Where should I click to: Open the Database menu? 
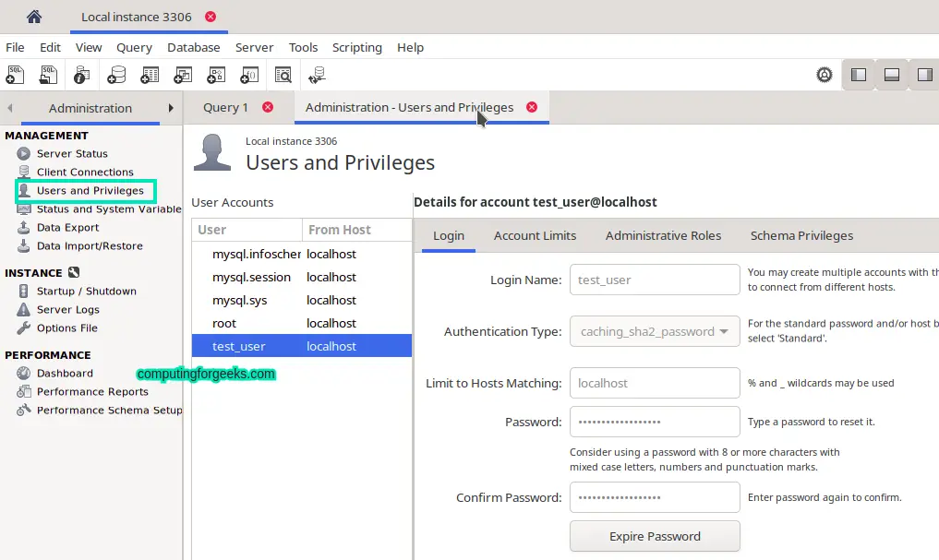[x=193, y=47]
